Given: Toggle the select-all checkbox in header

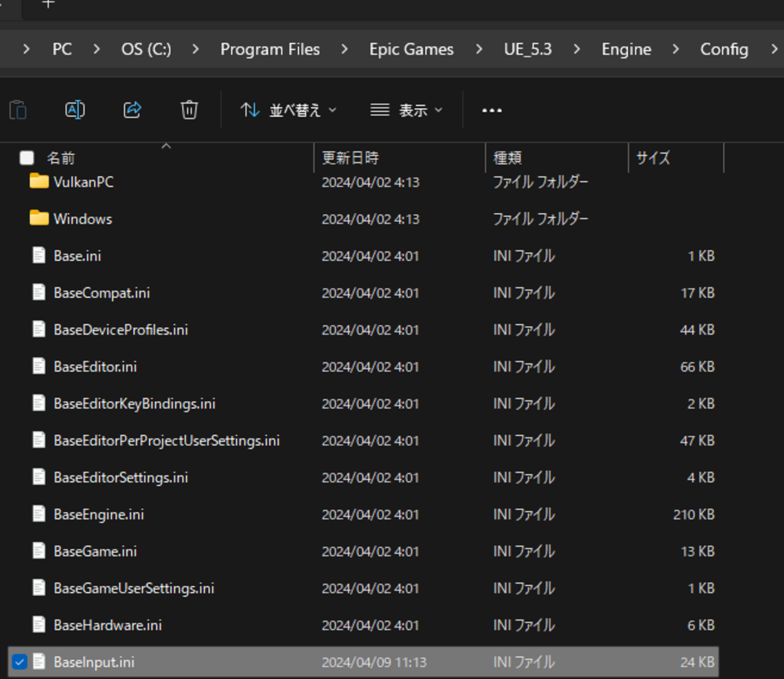Looking at the screenshot, I should point(27,158).
